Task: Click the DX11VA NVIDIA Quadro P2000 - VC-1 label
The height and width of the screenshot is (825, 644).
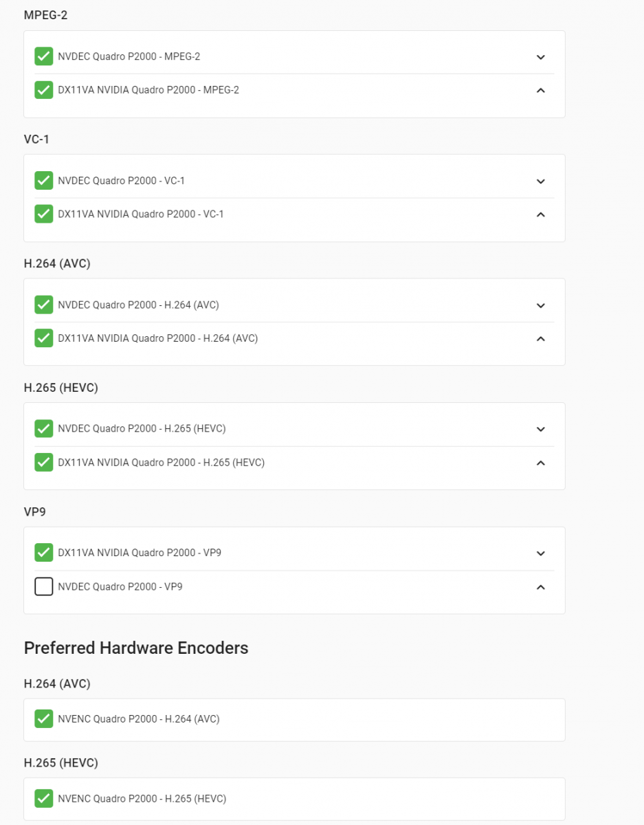Action: pyautogui.click(x=141, y=214)
